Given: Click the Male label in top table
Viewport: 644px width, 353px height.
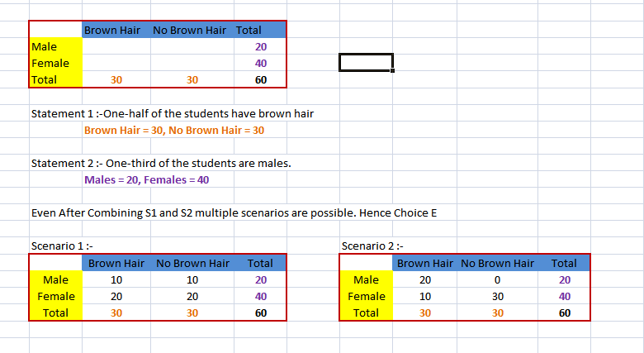Looking at the screenshot, I should [x=44, y=47].
